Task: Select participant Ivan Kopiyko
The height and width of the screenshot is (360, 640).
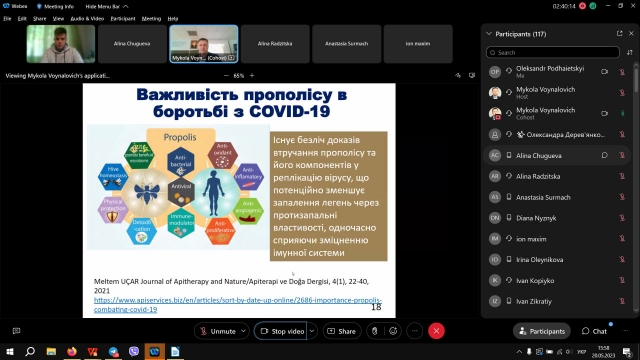Action: [x=557, y=280]
